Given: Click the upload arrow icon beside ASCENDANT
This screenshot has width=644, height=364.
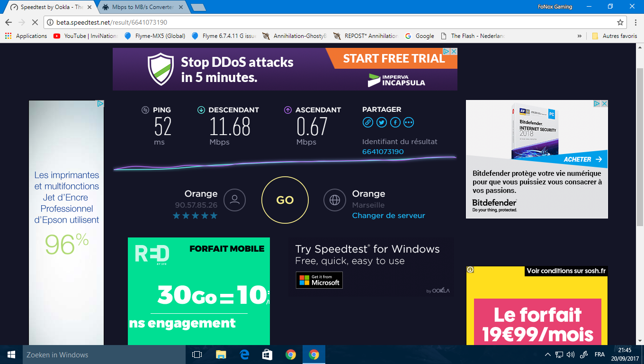Looking at the screenshot, I should point(287,110).
